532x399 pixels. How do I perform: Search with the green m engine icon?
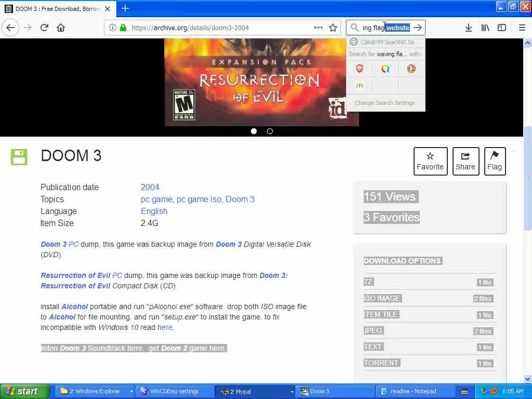click(x=360, y=86)
